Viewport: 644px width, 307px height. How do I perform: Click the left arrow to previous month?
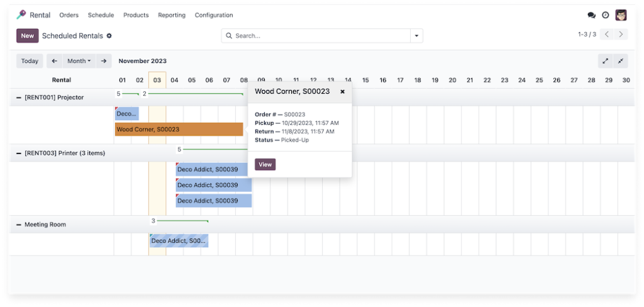coord(54,61)
